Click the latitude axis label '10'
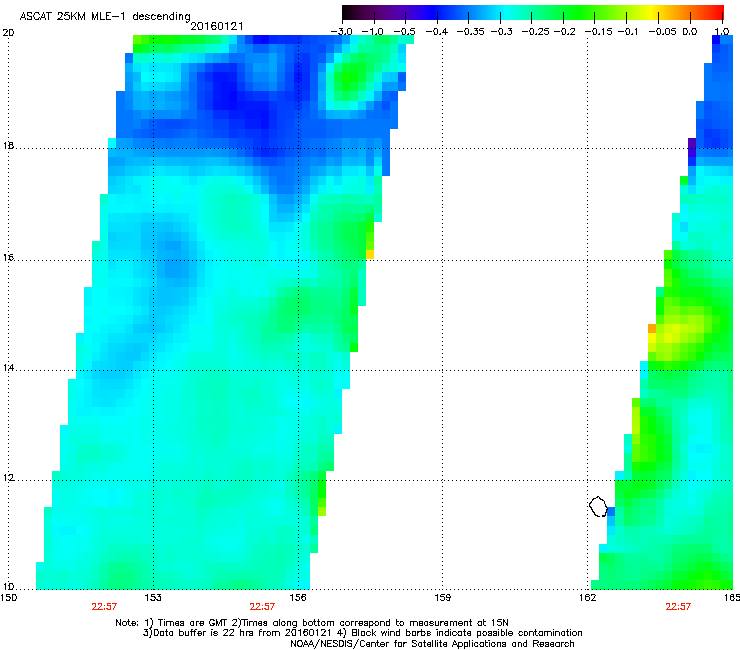 pyautogui.click(x=8, y=587)
